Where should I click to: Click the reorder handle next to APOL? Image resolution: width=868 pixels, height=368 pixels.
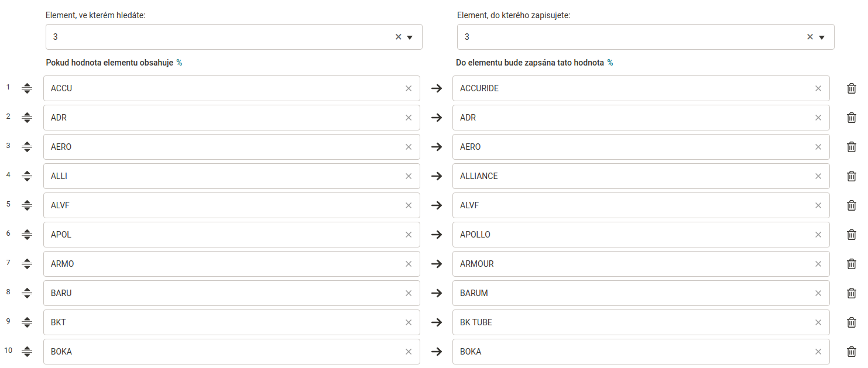pos(27,235)
